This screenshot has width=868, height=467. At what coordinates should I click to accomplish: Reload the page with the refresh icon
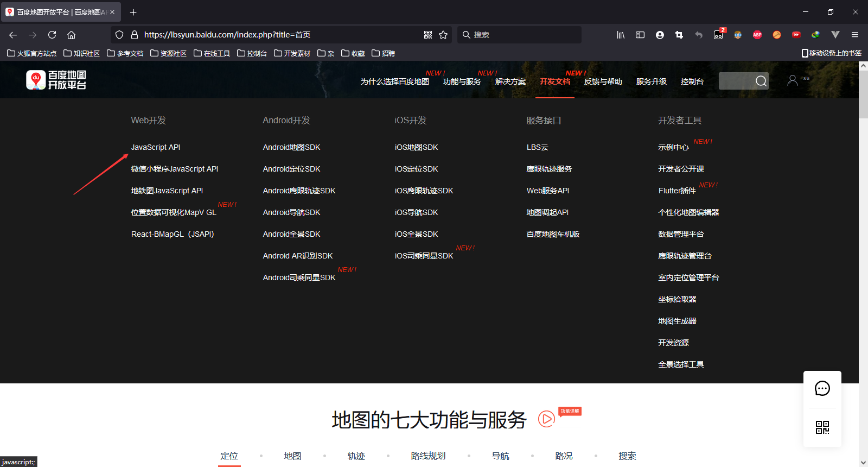point(52,35)
